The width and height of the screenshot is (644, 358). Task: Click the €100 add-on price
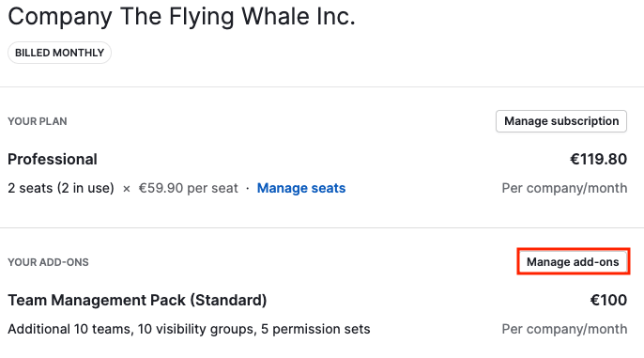[x=608, y=300]
